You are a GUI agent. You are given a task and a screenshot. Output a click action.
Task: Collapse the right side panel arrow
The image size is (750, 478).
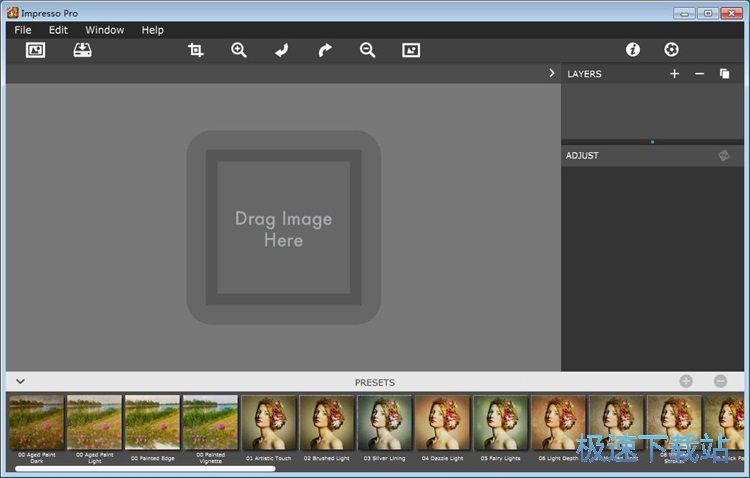click(551, 73)
